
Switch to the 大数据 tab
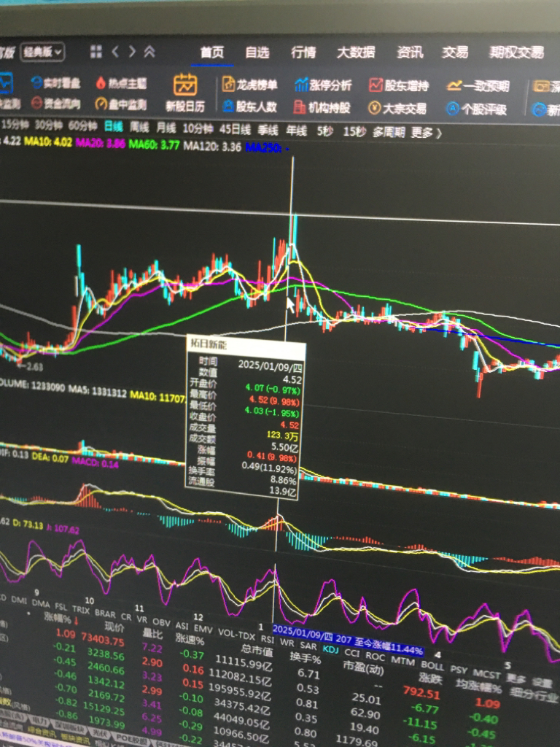tap(356, 52)
